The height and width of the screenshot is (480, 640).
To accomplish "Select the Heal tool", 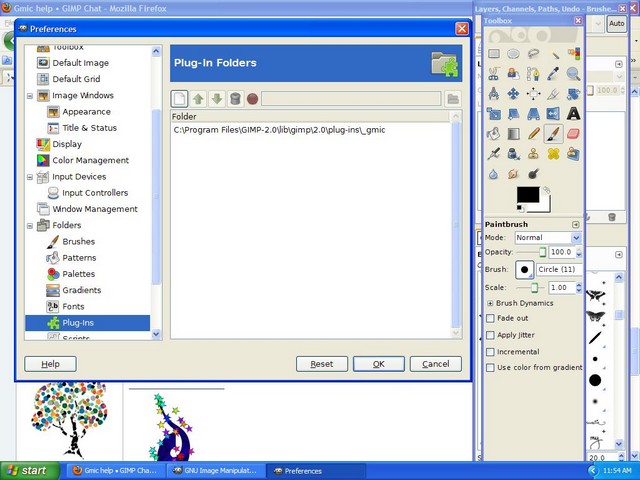I will 553,154.
